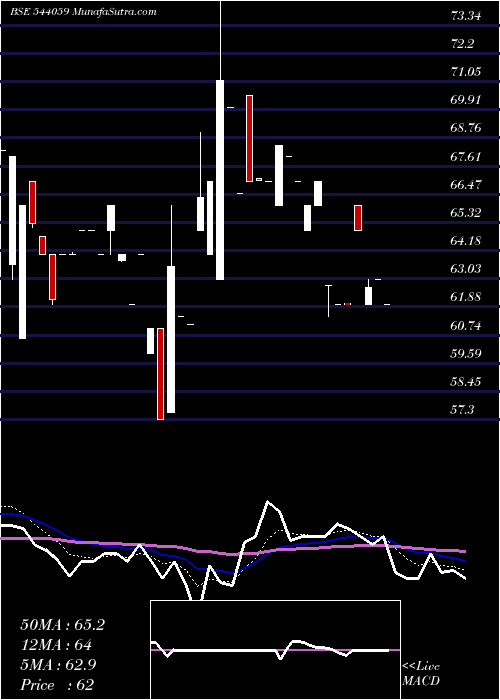Viewport: 500px width, 700px height.
Task: Select the 68.76 price axis label
Action: click(x=466, y=128)
